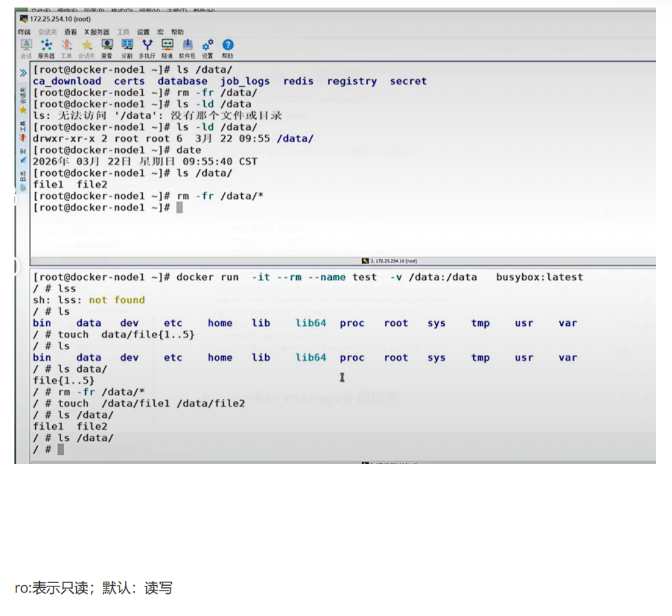This screenshot has width=672, height=616.
Task: Expand the sidebar with double-chevron arrow
Action: point(23,73)
